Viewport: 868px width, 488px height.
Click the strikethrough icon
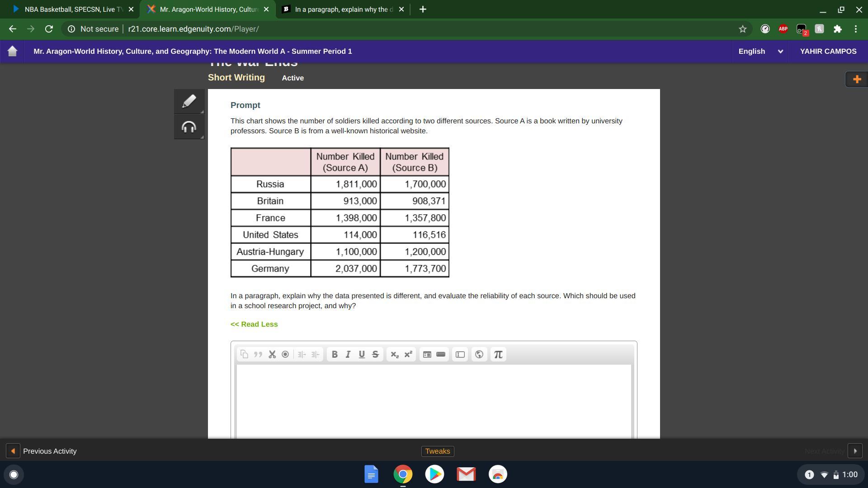click(375, 355)
